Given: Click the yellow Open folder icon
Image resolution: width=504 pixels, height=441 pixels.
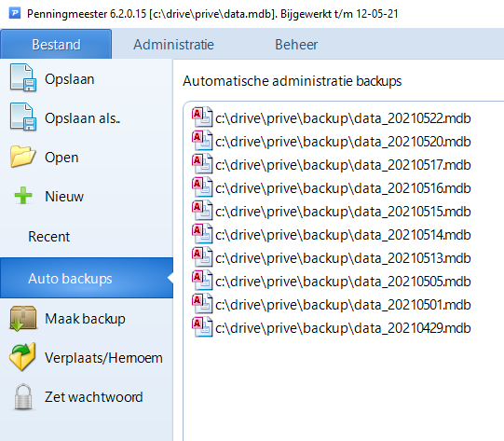Looking at the screenshot, I should (x=22, y=157).
